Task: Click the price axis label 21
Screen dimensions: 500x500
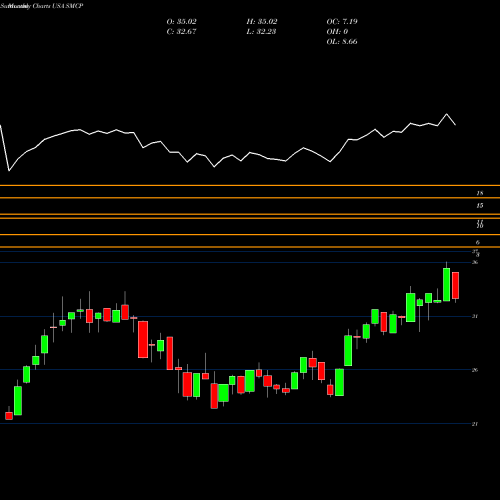Action: coord(475,424)
